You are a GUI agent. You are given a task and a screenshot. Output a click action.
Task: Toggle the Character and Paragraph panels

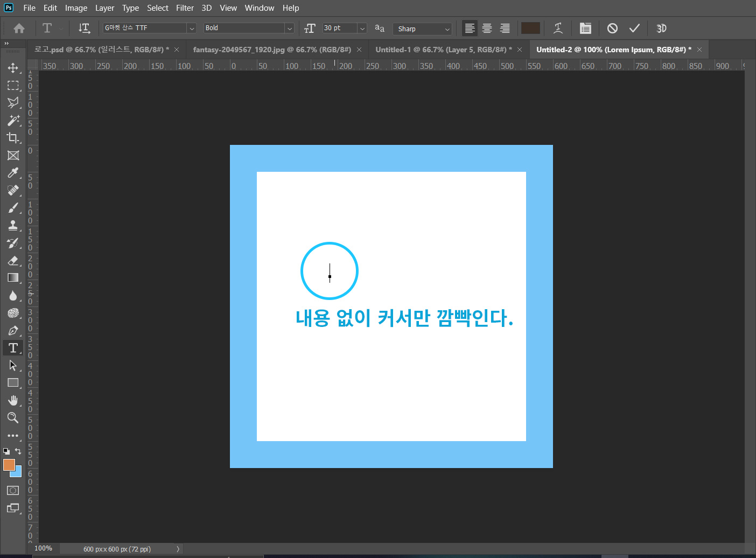click(x=585, y=29)
